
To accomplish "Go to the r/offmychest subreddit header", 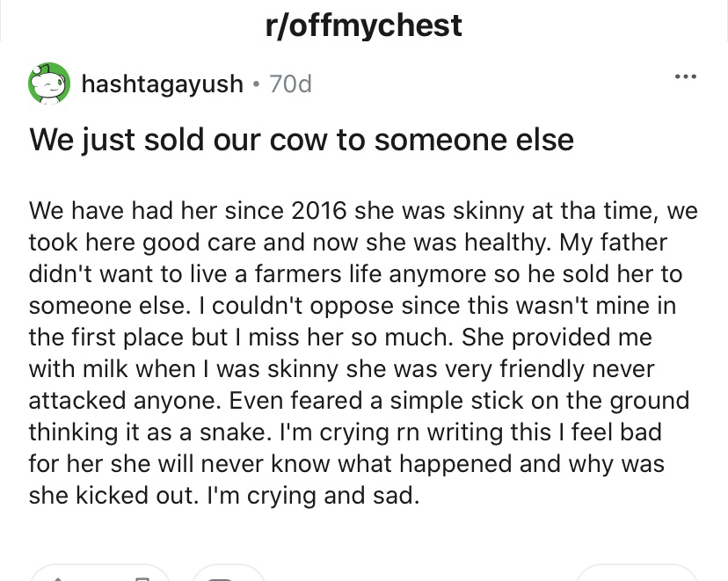I will tap(363, 25).
